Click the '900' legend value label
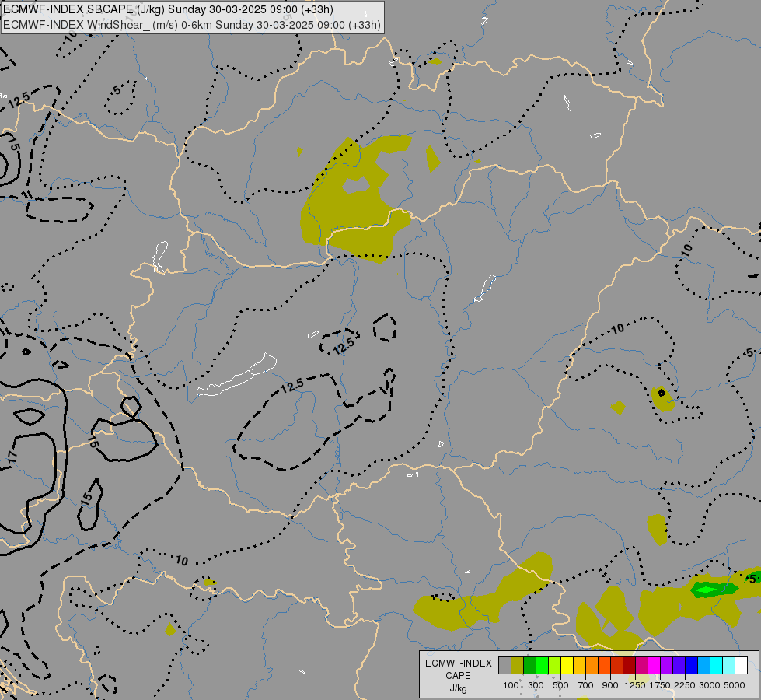761x700 pixels. (x=610, y=685)
